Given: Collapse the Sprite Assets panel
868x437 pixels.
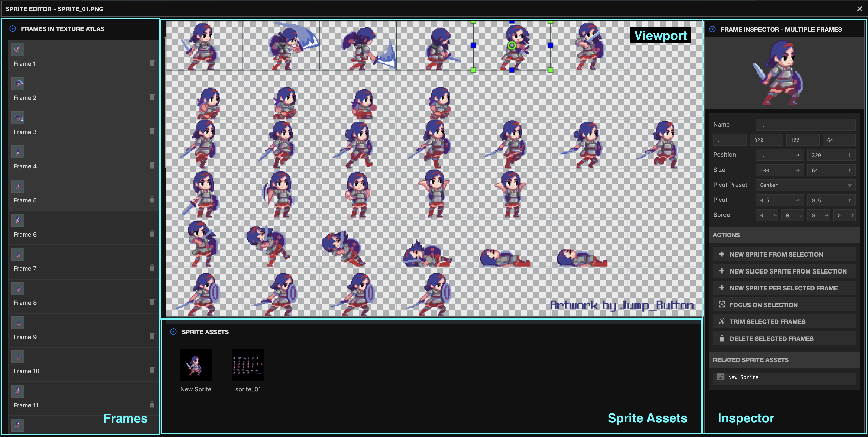Looking at the screenshot, I should (173, 332).
